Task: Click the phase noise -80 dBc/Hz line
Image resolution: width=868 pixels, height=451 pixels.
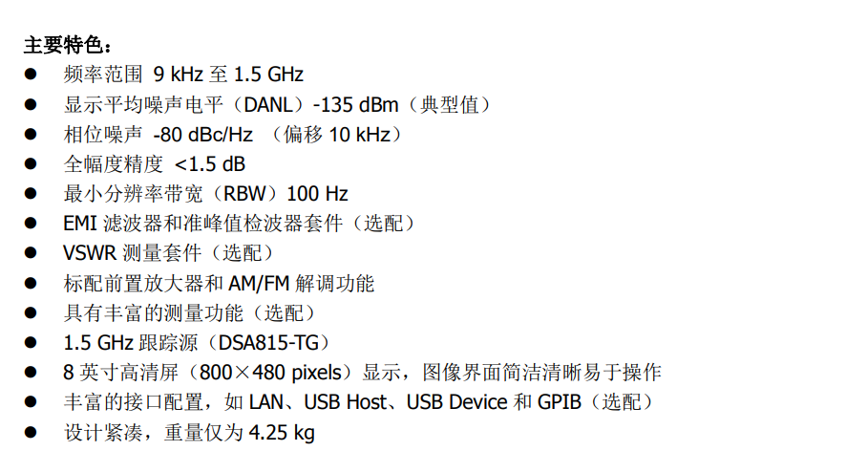Action: coord(234,134)
